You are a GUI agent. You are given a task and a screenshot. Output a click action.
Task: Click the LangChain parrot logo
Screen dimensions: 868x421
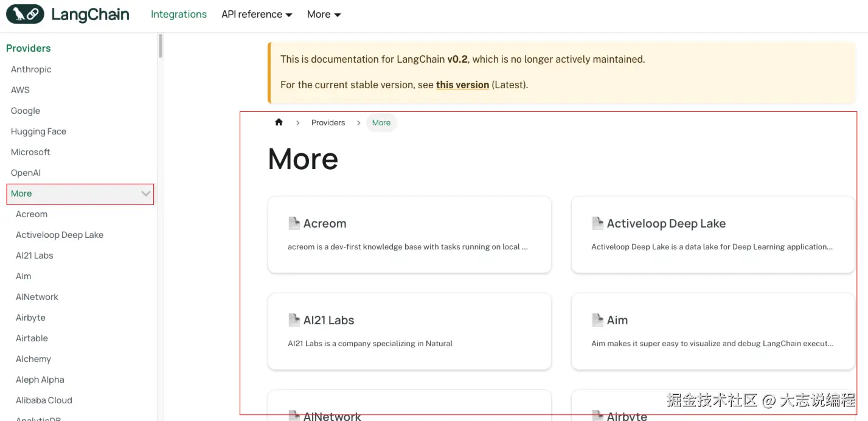[x=25, y=14]
